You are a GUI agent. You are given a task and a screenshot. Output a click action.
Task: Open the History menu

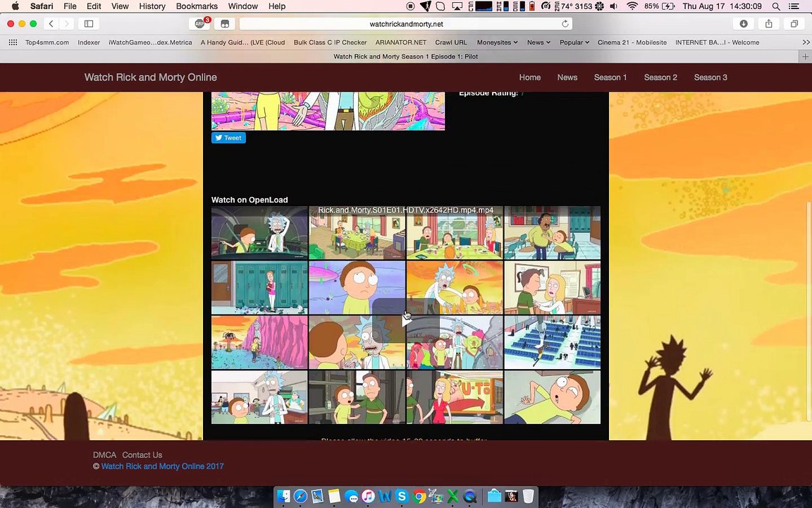(152, 6)
